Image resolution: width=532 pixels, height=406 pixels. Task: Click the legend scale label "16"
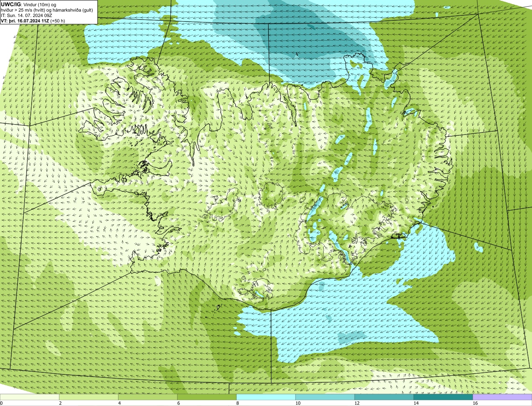(x=475, y=403)
